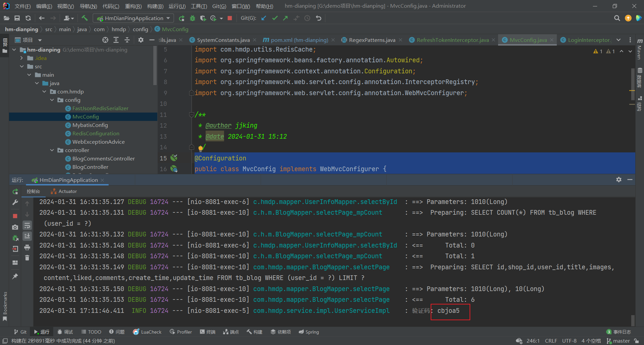
Task: Collapse all nodes in project panel
Action: click(x=127, y=40)
